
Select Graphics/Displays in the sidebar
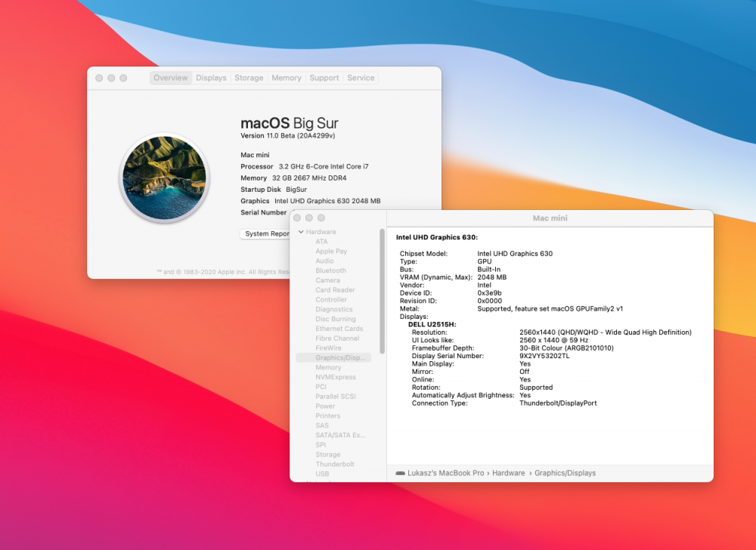point(333,357)
